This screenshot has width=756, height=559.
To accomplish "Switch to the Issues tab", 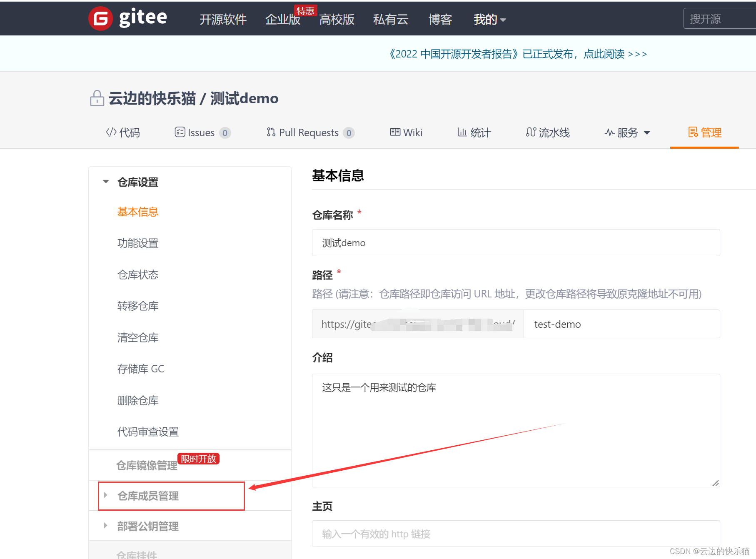I will (202, 132).
